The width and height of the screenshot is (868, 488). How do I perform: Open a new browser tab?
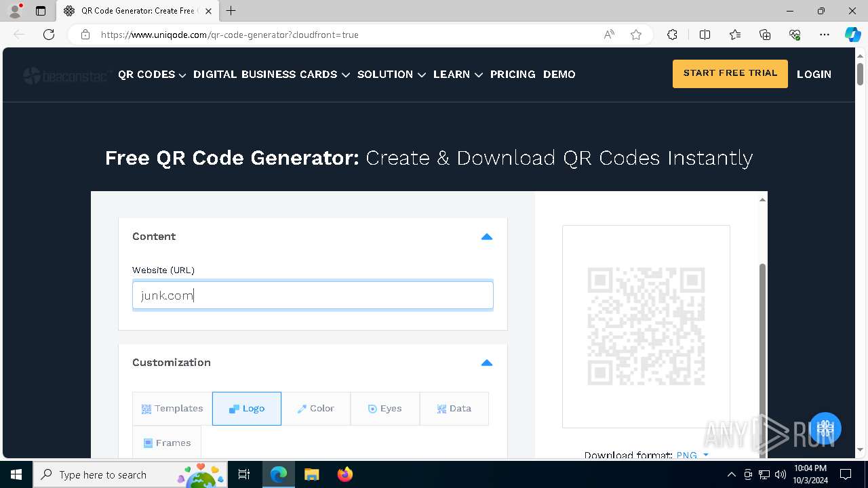(x=231, y=11)
